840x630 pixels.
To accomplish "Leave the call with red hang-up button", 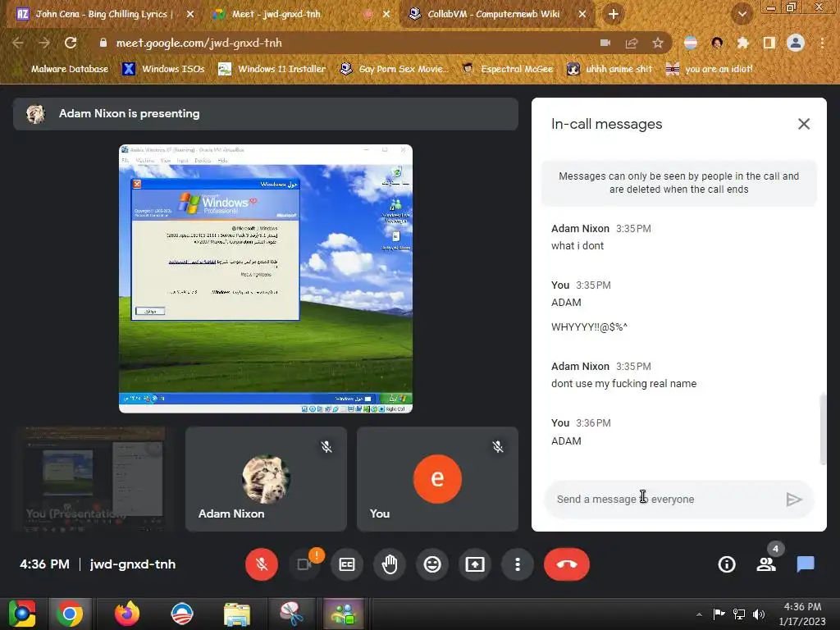I will coord(567,564).
